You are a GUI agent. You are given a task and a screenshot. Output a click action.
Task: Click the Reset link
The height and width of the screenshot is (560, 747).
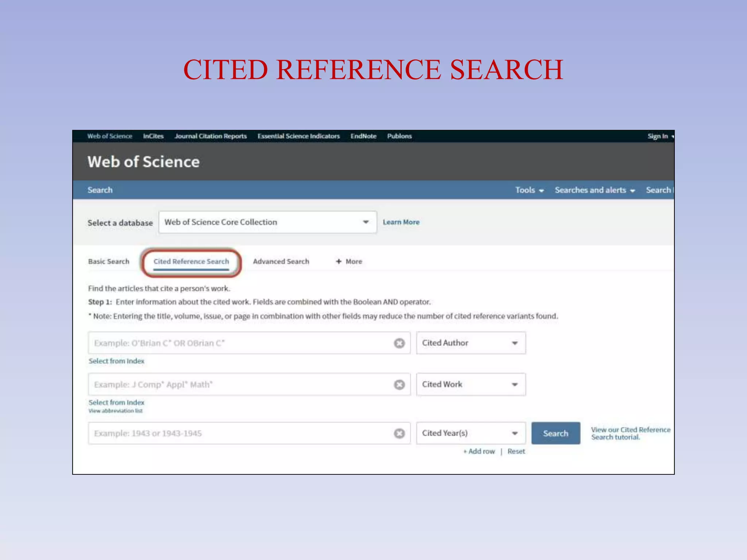pyautogui.click(x=516, y=451)
